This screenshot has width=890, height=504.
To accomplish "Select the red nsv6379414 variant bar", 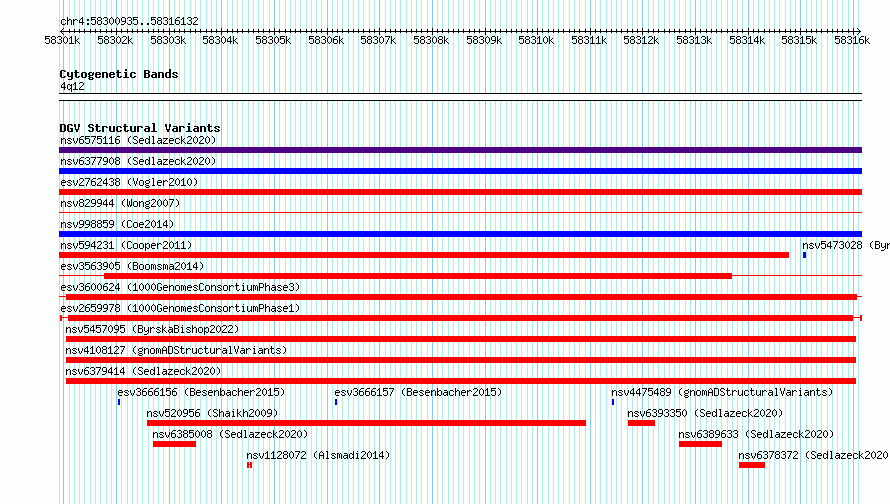I will coord(461,381).
